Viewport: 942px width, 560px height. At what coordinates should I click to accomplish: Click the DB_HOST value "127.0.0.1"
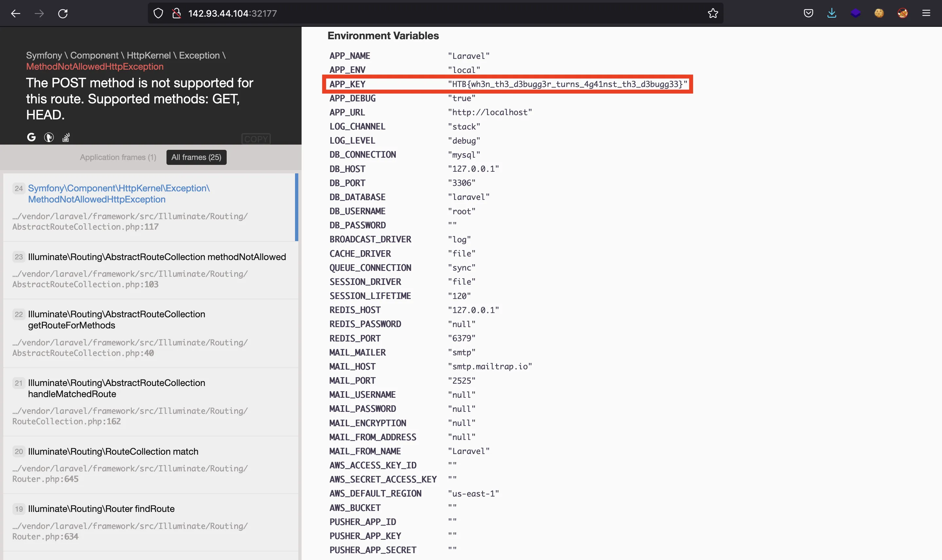point(473,169)
